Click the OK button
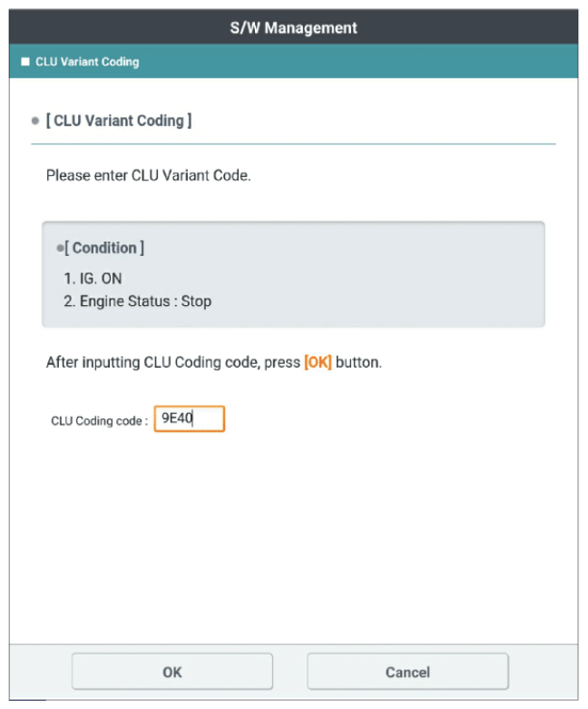This screenshot has height=709, width=588. coord(171,672)
